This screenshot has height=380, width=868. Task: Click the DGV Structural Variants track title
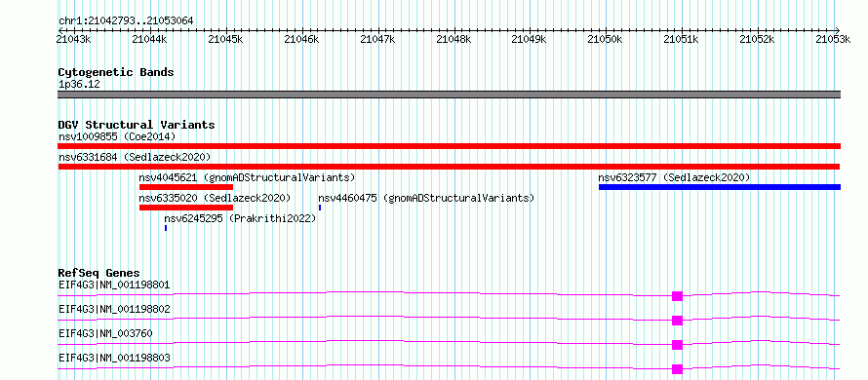pyautogui.click(x=137, y=125)
